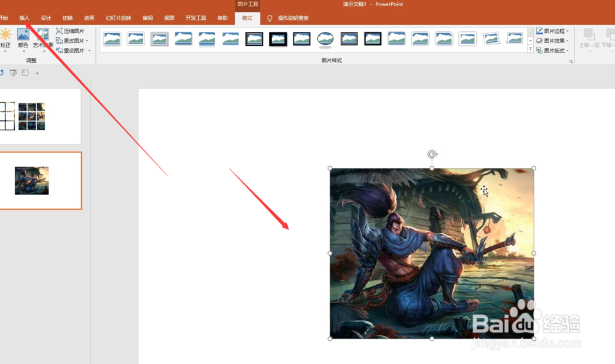Open the 设计 Design tab
This screenshot has height=364, width=615.
click(46, 18)
